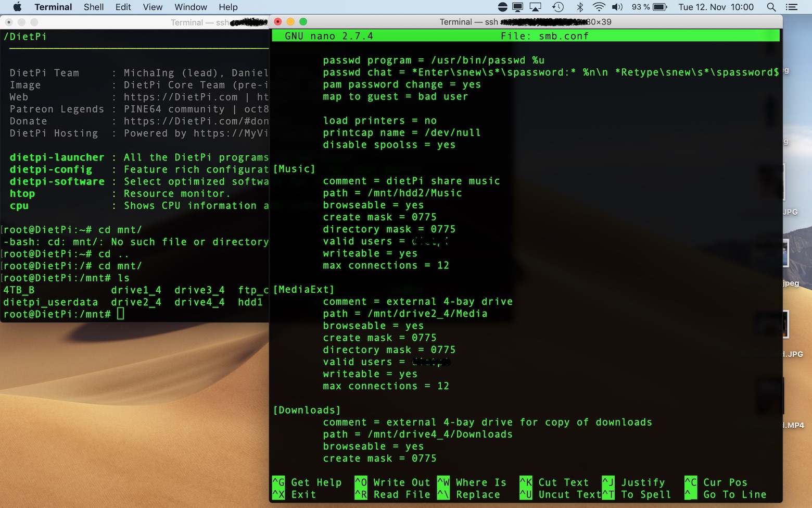Click the Time Machine icon in menu bar
Image resolution: width=812 pixels, height=508 pixels.
558,7
